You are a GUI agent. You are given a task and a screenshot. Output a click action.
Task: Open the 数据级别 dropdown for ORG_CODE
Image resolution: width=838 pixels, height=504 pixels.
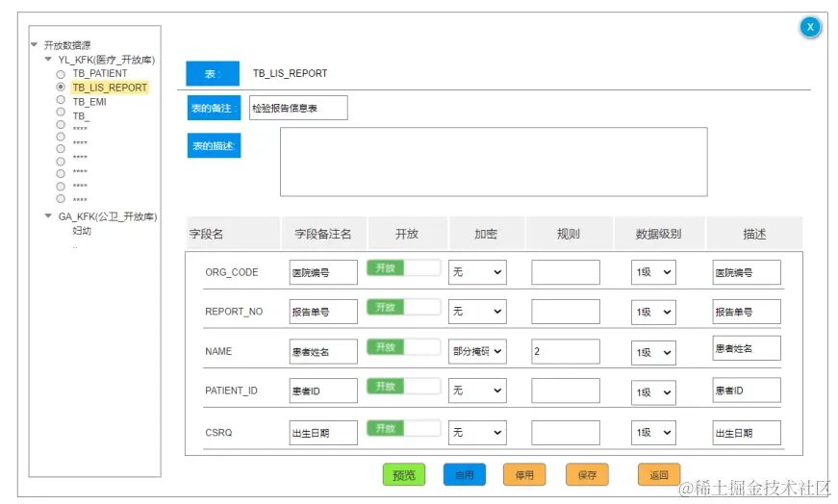click(x=653, y=272)
